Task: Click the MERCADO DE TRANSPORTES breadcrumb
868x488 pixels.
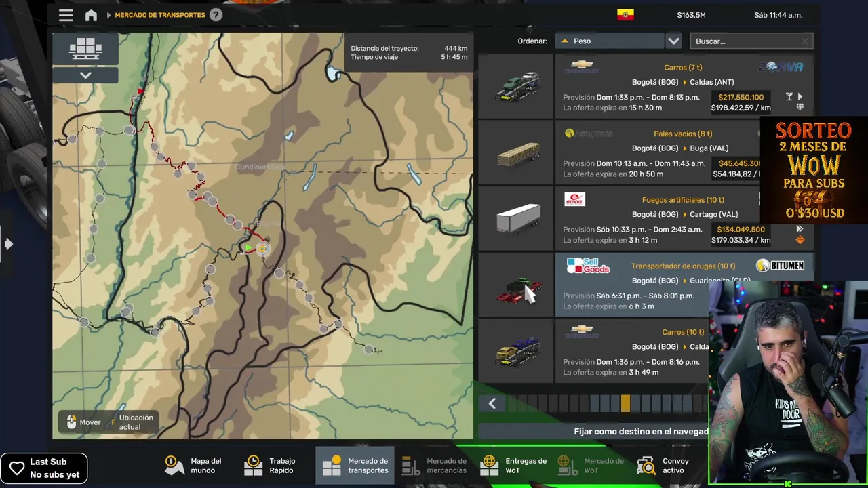Action: [160, 15]
